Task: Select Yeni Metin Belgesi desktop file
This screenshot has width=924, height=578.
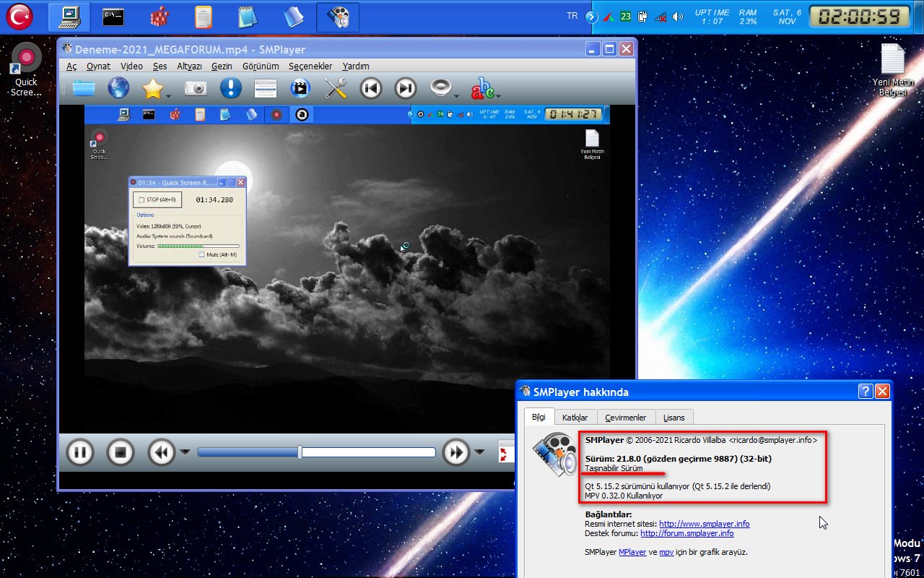Action: tap(892, 70)
